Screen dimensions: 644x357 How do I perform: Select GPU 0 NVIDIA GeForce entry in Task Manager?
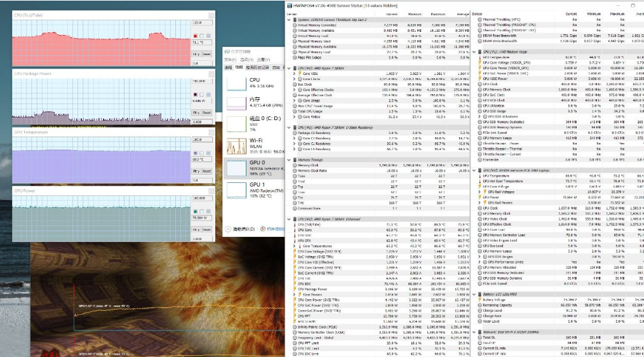point(254,168)
